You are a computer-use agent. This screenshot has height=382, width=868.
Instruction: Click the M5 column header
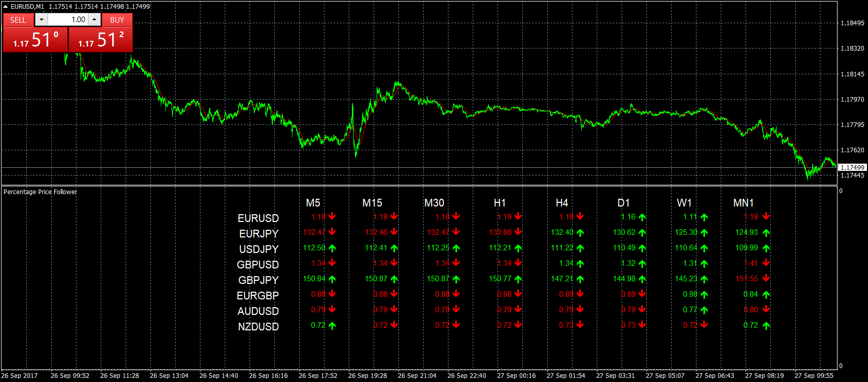(313, 203)
